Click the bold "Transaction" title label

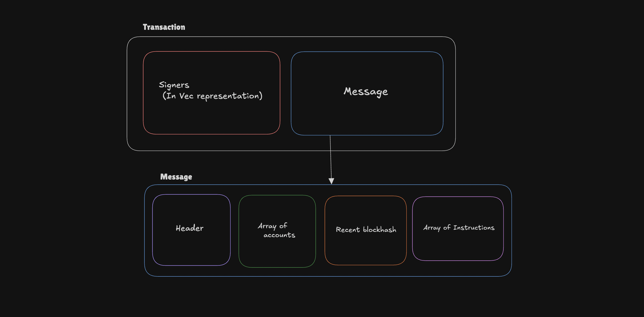click(x=164, y=27)
